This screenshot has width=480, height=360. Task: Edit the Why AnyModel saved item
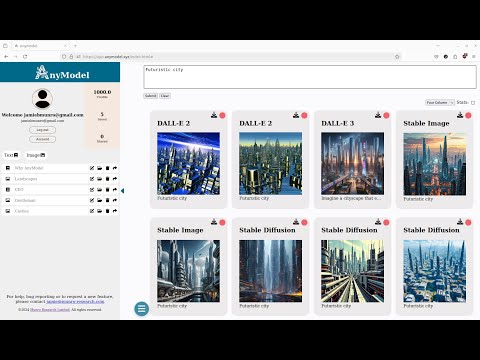[92, 168]
